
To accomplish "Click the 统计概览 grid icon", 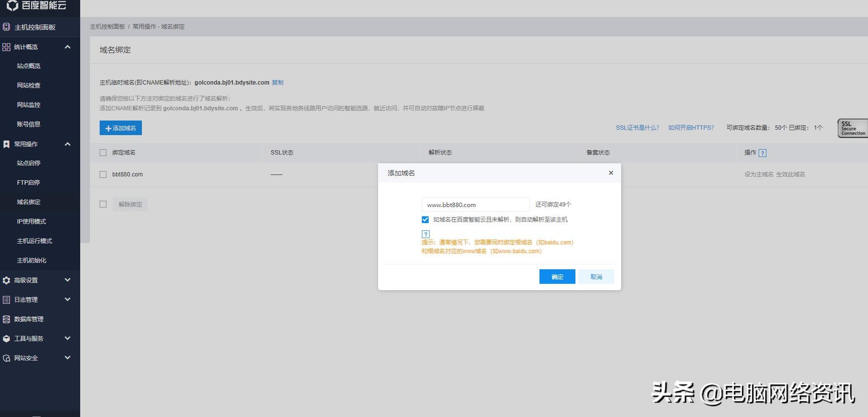I will tap(6, 47).
